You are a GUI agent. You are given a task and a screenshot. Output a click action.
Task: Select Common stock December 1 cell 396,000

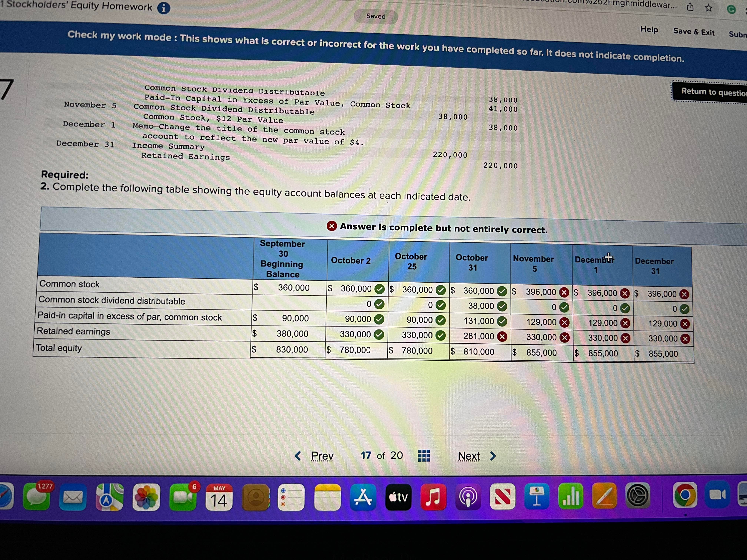(602, 293)
